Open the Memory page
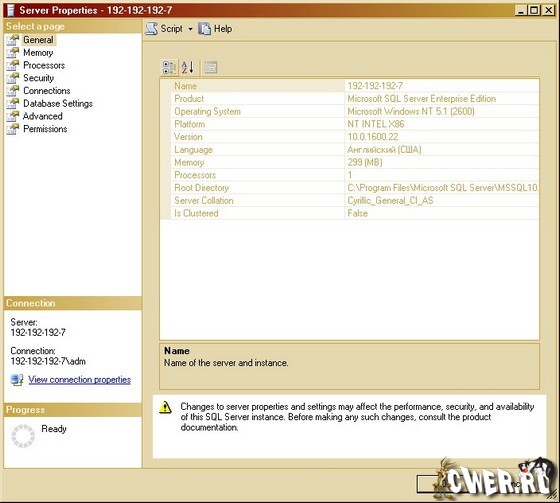560x503 pixels. click(x=38, y=53)
